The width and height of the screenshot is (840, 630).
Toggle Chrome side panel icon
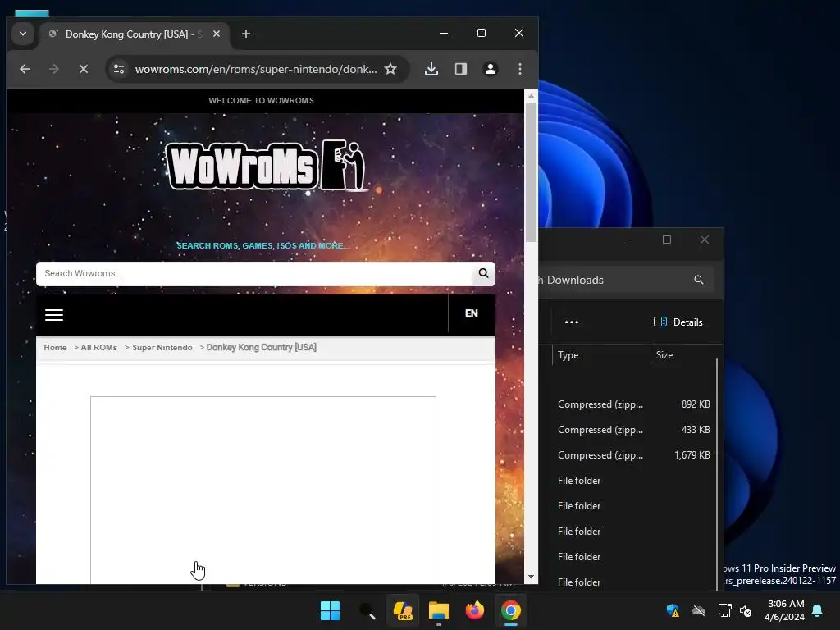(x=461, y=69)
